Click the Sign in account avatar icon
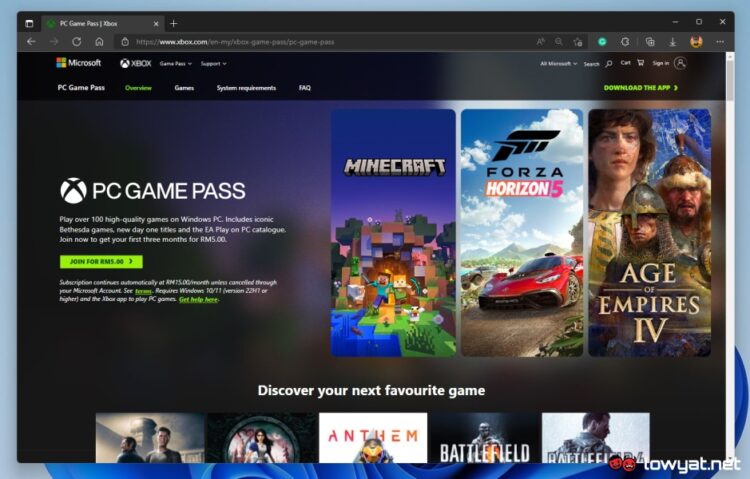Screen dimensions: 750x479 click(680, 63)
